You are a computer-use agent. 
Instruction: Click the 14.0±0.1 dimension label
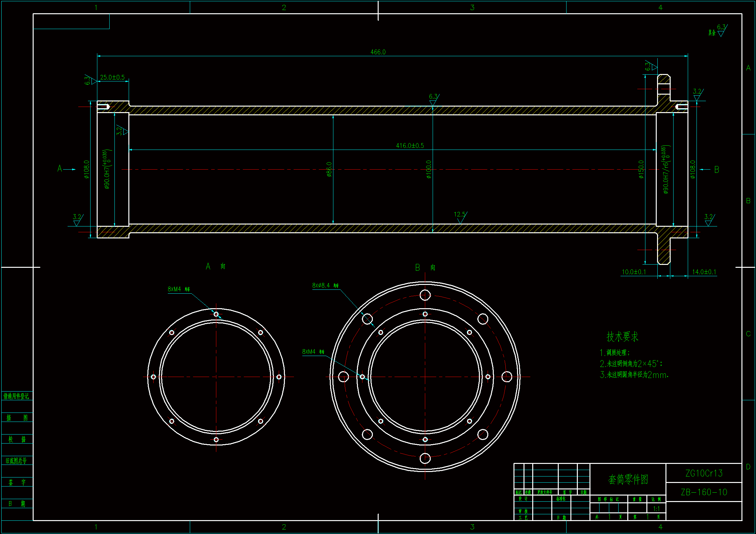point(704,272)
